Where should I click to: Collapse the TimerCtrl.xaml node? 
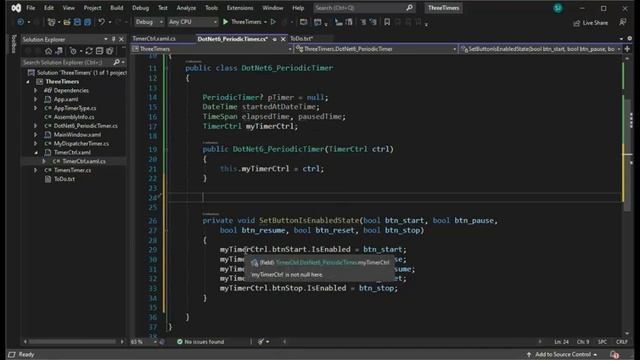point(36,153)
